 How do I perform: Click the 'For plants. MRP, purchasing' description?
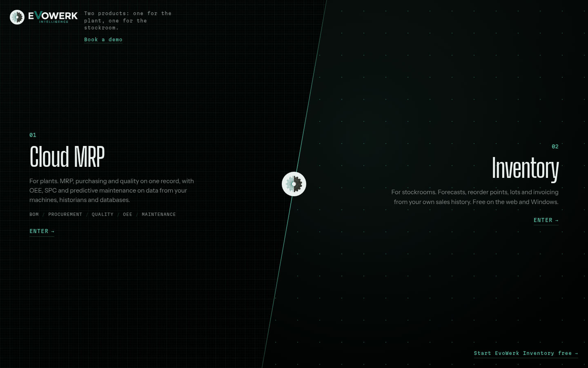[111, 191]
